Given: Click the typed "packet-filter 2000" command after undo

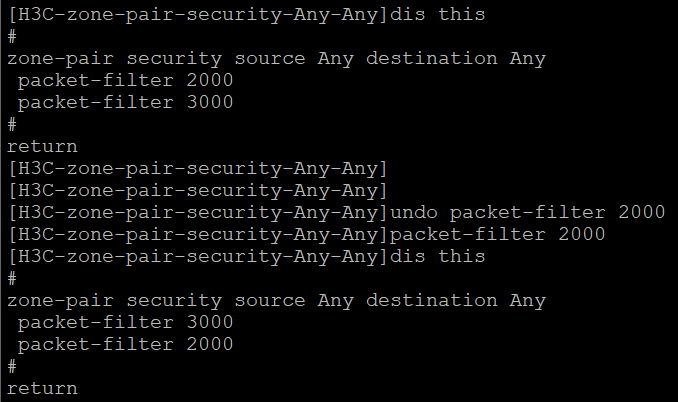Looking at the screenshot, I should pos(498,234).
